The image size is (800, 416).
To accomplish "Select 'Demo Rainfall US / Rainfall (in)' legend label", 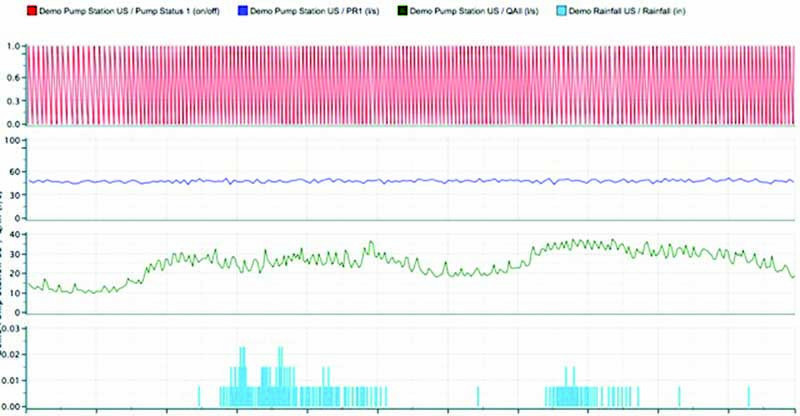I will pos(627,11).
